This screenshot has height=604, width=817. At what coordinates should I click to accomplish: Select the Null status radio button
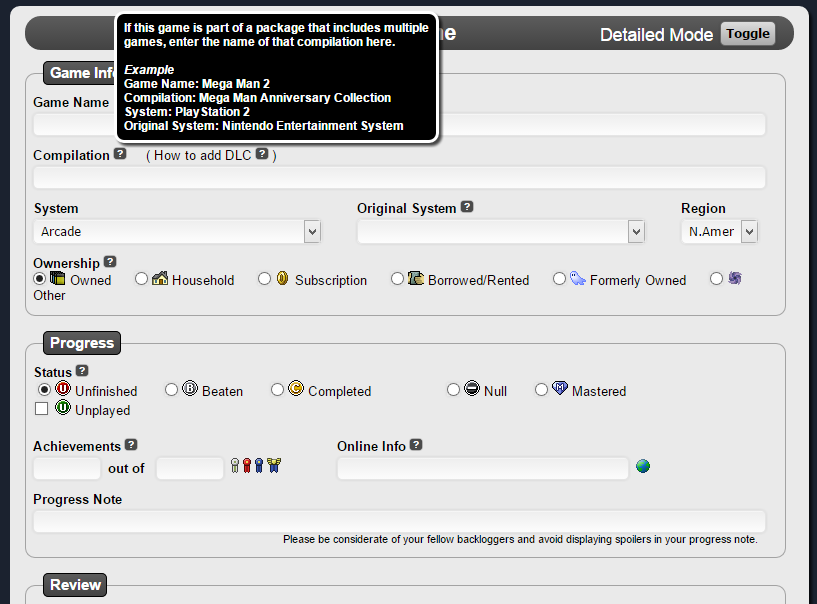tap(453, 390)
